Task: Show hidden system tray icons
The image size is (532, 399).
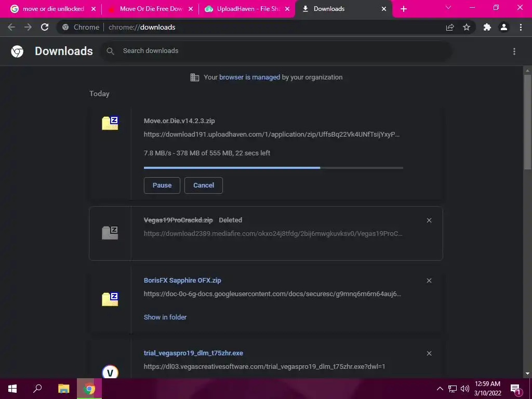Action: point(440,389)
